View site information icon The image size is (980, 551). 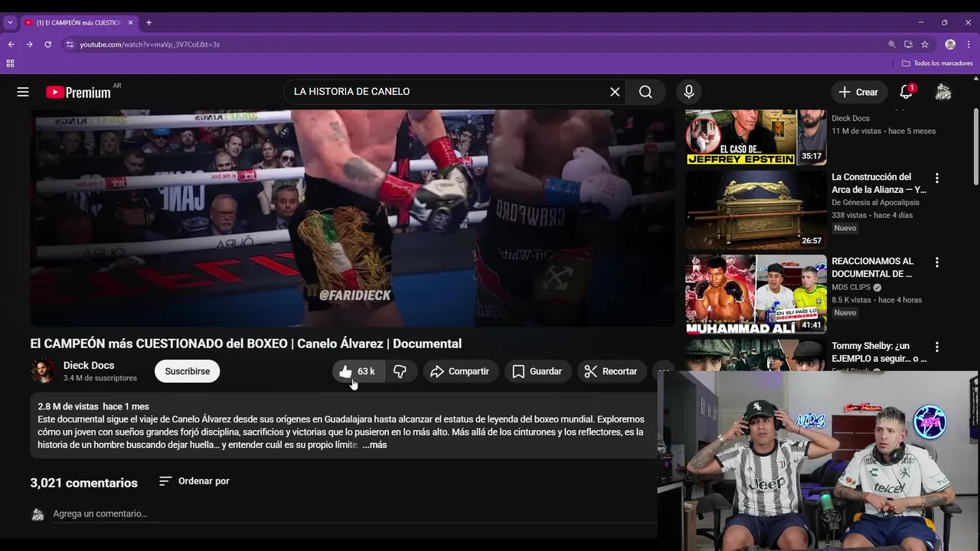tap(70, 44)
